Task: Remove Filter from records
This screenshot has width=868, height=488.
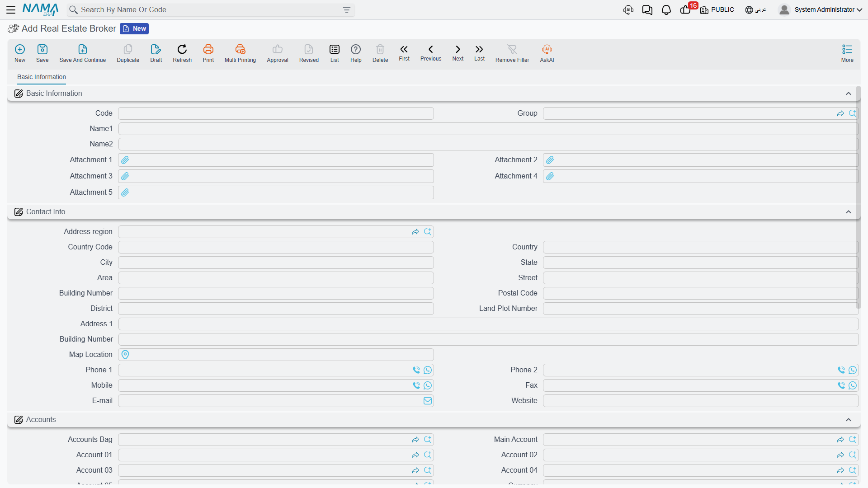Action: click(512, 53)
